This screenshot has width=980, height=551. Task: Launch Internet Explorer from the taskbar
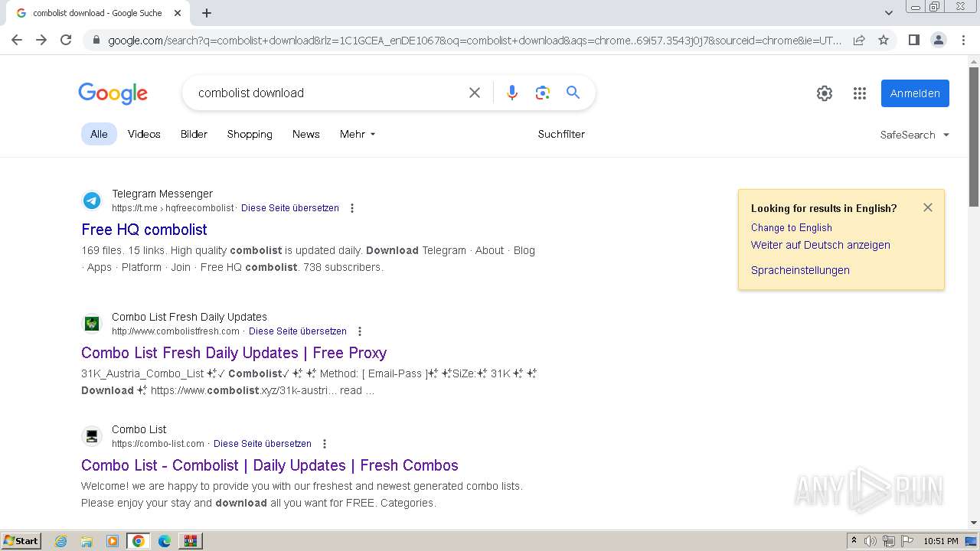click(61, 541)
